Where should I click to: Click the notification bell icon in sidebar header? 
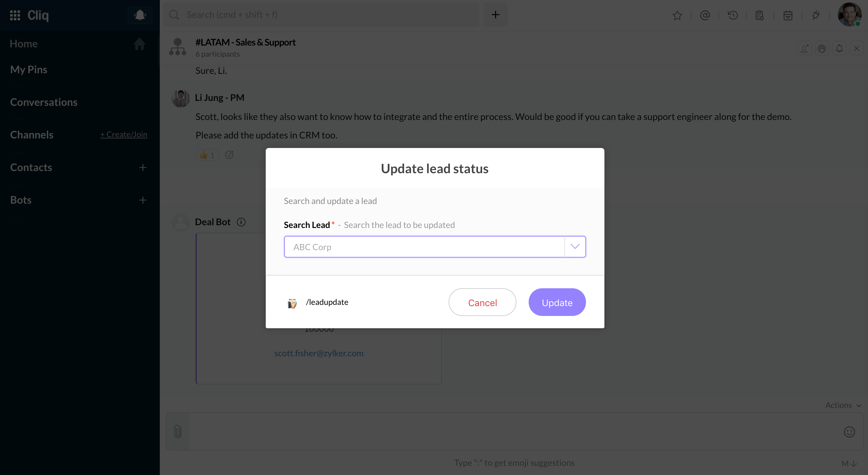pyautogui.click(x=140, y=15)
